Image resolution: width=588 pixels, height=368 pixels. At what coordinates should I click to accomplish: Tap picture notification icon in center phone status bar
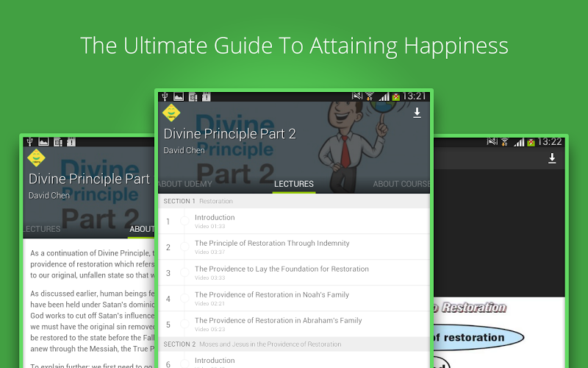[x=179, y=97]
